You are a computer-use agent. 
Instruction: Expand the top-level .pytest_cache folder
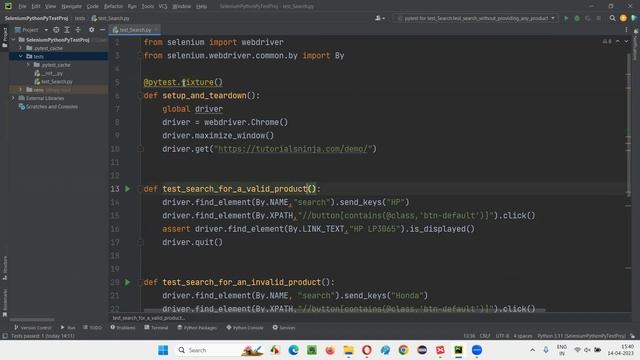tap(20, 48)
